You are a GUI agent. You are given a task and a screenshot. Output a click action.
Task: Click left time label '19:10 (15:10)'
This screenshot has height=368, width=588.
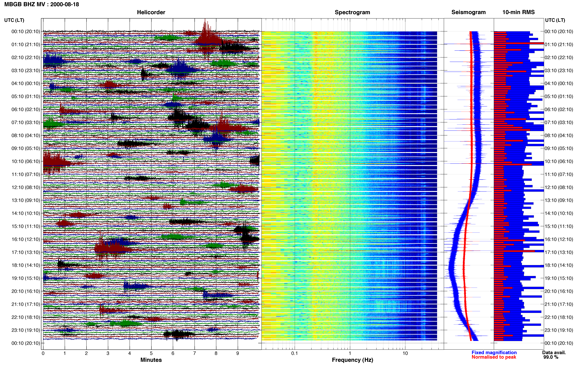pyautogui.click(x=26, y=278)
